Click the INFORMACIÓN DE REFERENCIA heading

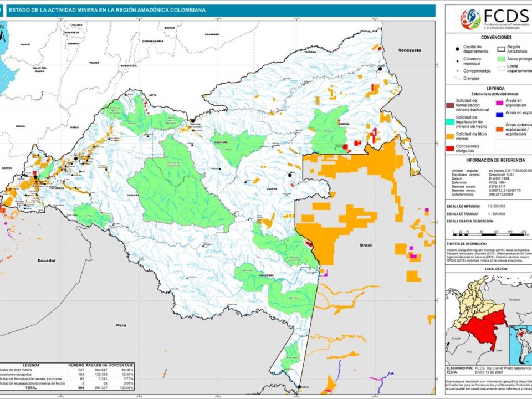point(488,160)
